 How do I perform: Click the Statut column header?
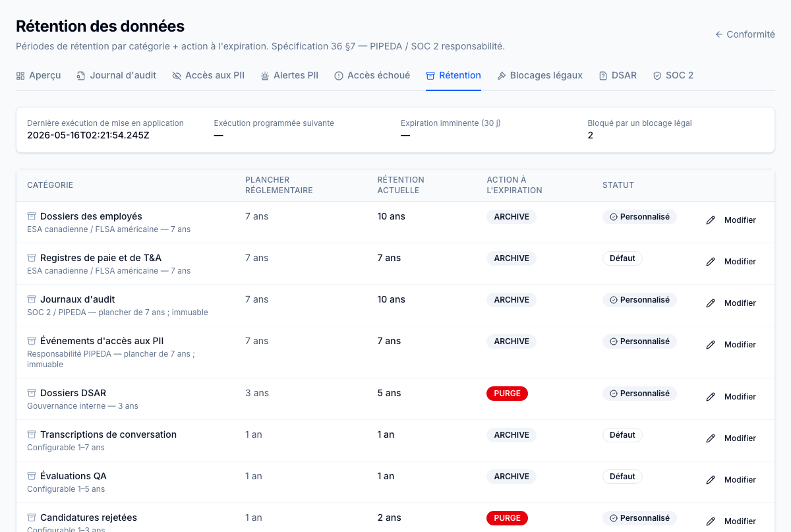pos(618,185)
